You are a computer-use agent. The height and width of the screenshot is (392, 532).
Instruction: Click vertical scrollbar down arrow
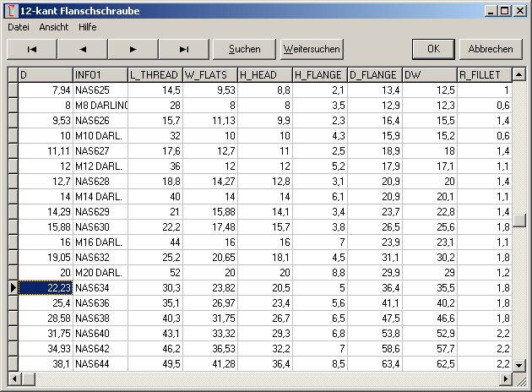click(x=519, y=364)
